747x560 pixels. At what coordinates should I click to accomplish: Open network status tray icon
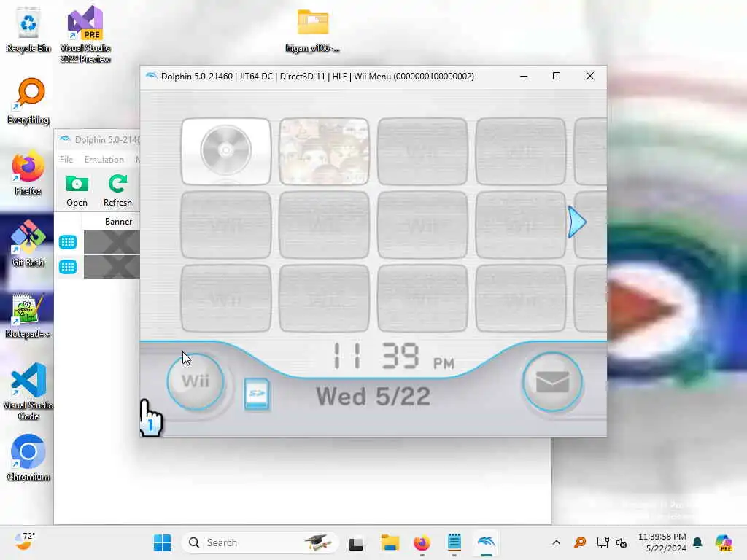[x=603, y=542]
